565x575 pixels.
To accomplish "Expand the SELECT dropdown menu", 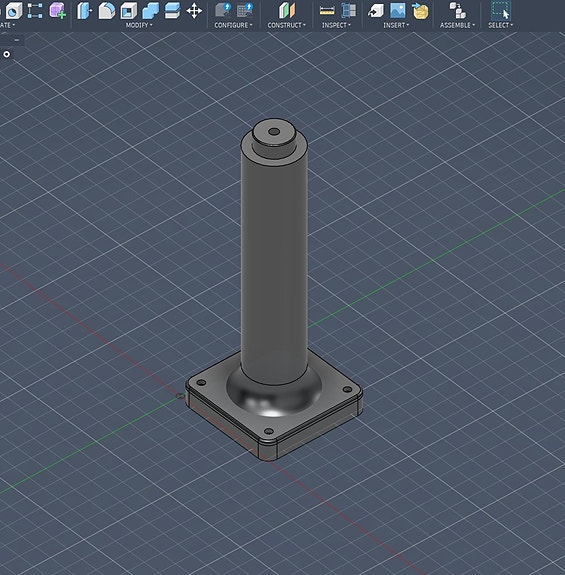I will [500, 25].
